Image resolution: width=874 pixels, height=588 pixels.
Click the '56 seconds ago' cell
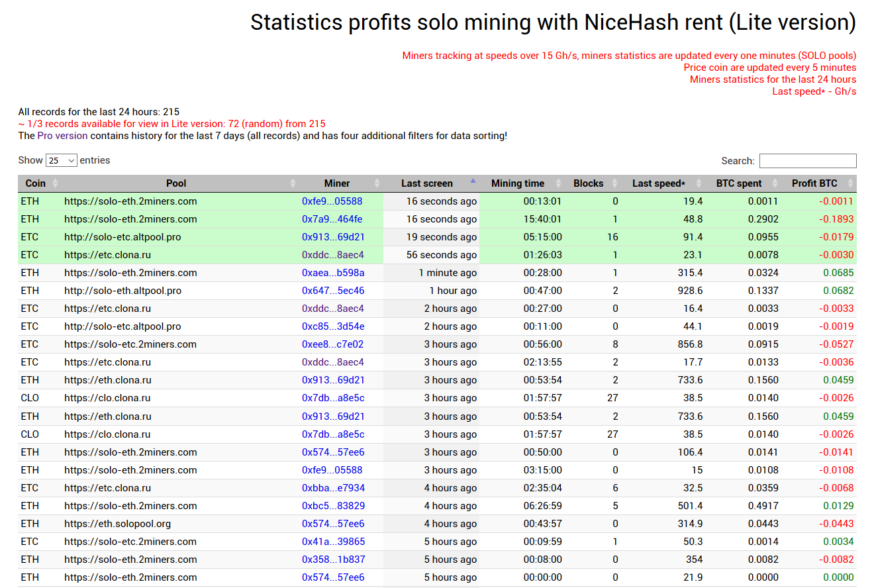(431, 255)
